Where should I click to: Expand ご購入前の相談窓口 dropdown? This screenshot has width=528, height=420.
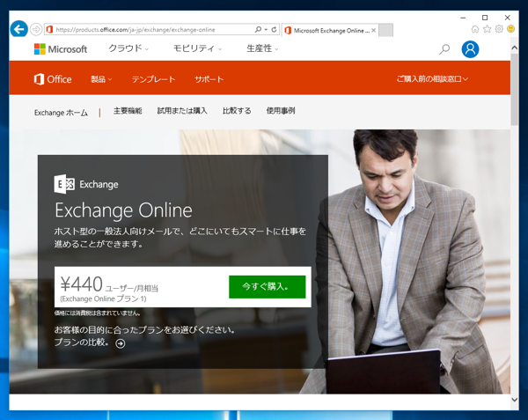pos(432,79)
